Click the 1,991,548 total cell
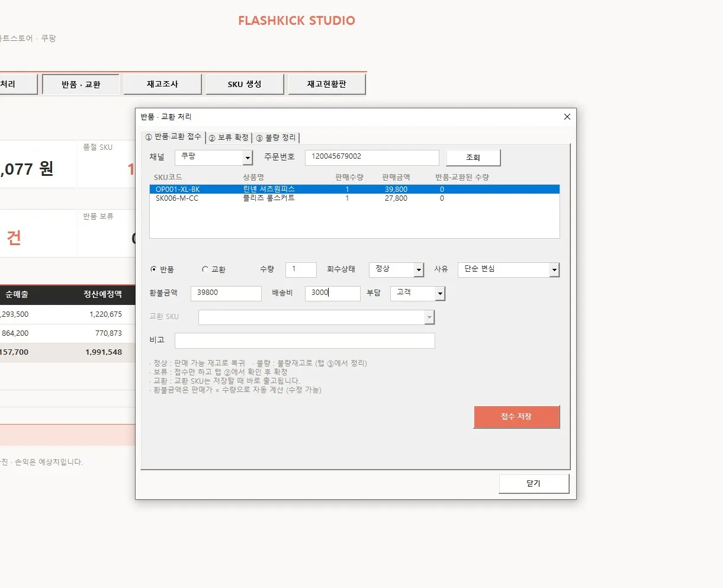Viewport: 723px width, 588px height. click(104, 352)
